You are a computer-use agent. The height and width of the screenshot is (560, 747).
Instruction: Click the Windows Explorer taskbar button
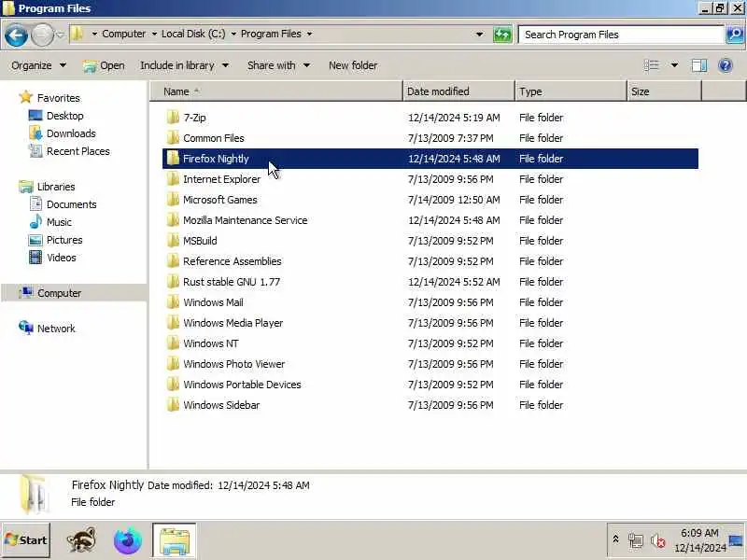175,541
